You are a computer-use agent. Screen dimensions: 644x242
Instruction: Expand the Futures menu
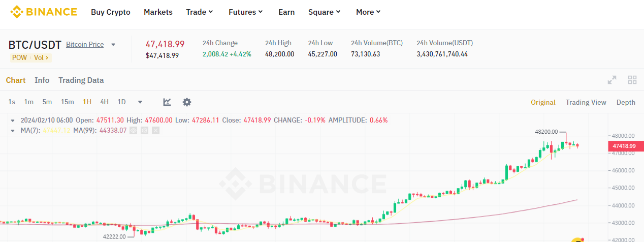(x=246, y=12)
